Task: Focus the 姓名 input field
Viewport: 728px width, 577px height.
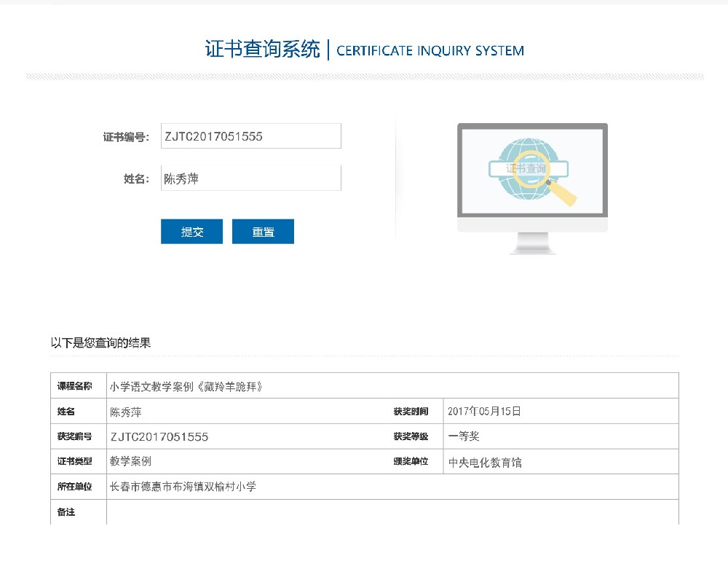Action: 251,178
